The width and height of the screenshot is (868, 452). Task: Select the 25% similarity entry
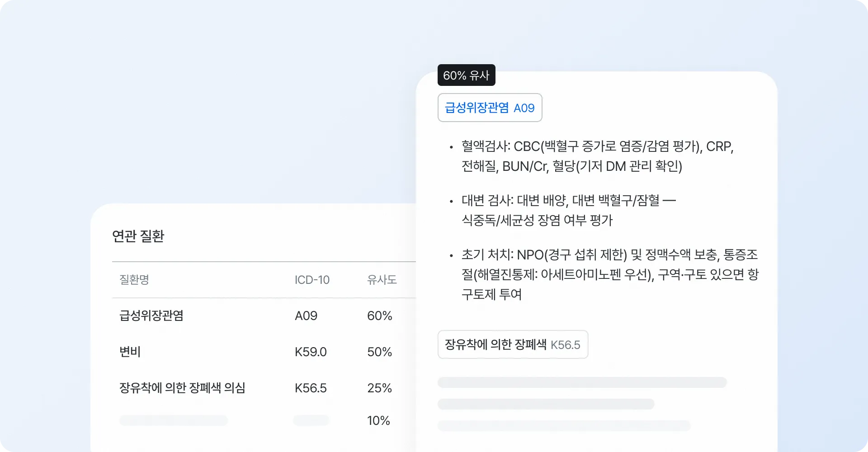(379, 388)
